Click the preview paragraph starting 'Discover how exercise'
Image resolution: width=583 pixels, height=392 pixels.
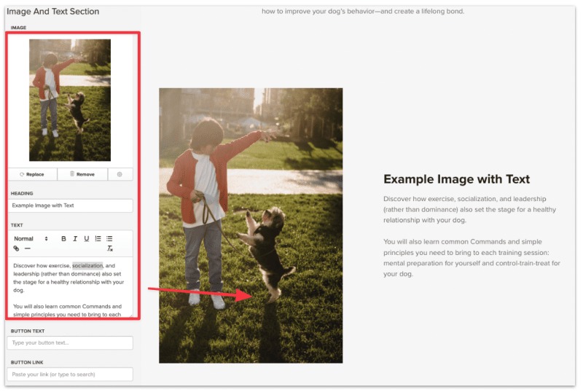(x=469, y=209)
